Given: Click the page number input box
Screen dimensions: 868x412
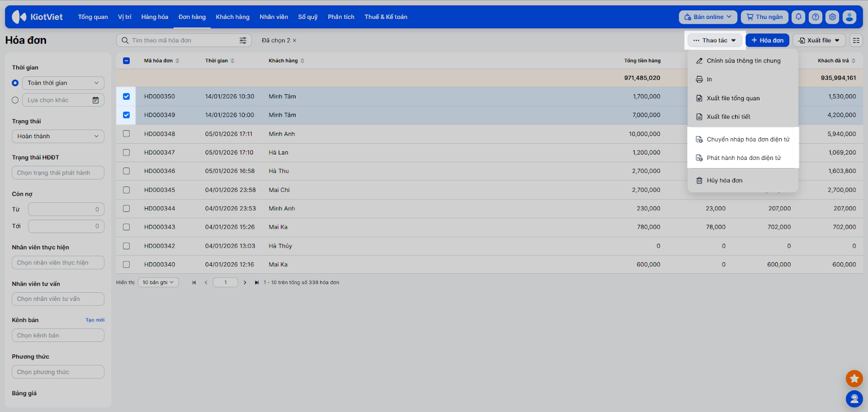Looking at the screenshot, I should (x=226, y=282).
